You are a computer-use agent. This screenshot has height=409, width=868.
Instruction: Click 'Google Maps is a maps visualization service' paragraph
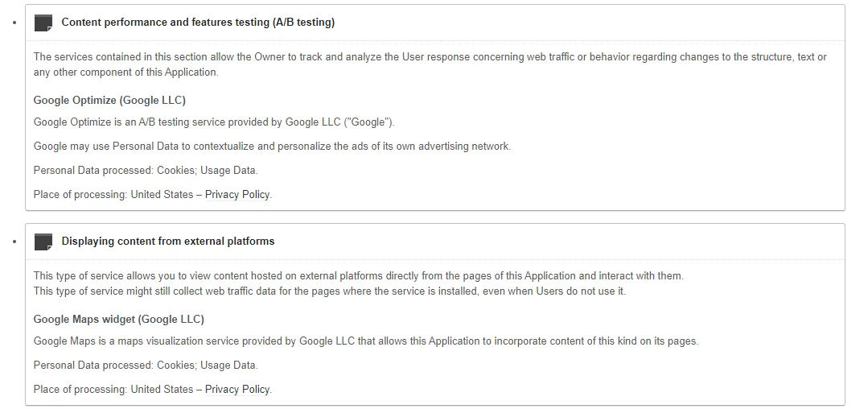click(365, 341)
